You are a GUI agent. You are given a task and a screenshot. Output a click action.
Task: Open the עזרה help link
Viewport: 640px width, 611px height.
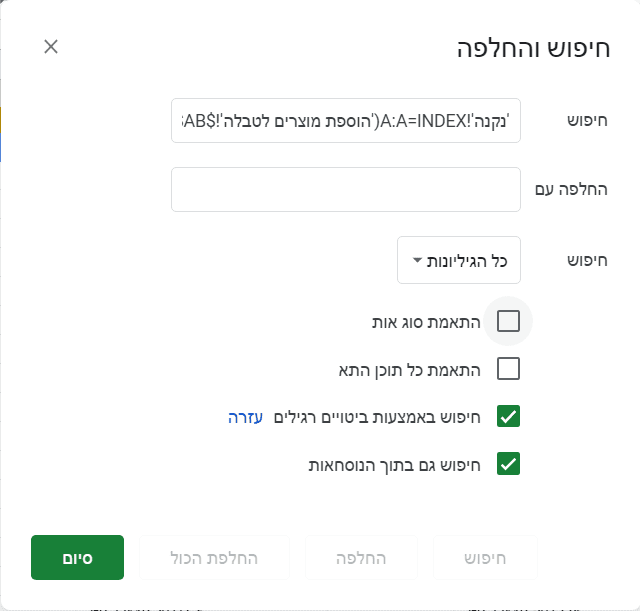click(x=245, y=417)
